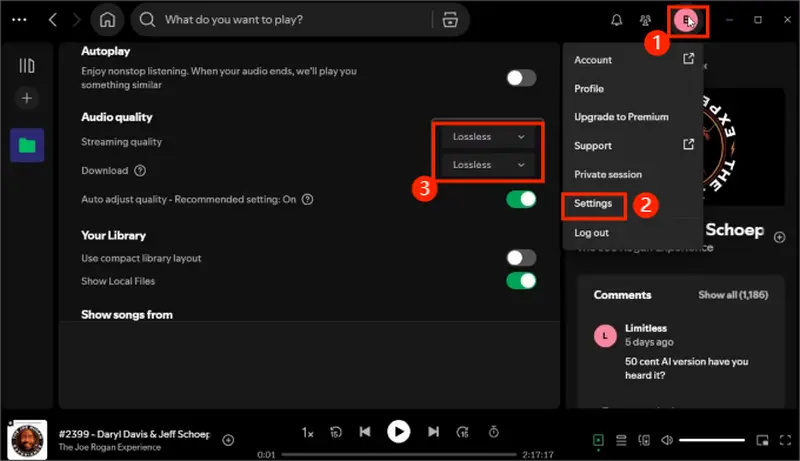Click the Auto adjust quality help icon

[x=307, y=199]
